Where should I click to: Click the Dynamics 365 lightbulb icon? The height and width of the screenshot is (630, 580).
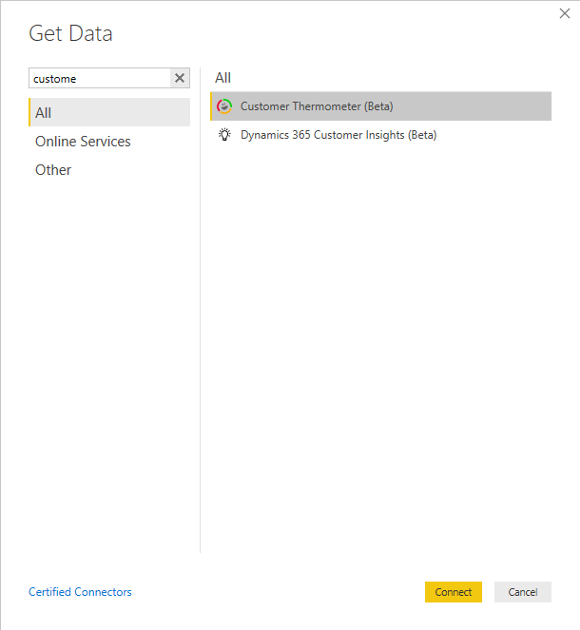(x=225, y=135)
